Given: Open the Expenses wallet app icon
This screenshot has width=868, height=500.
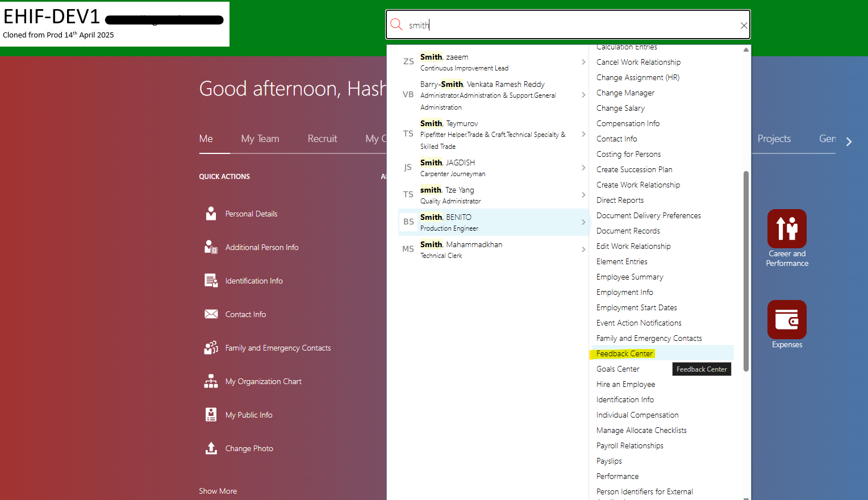Looking at the screenshot, I should tap(787, 319).
